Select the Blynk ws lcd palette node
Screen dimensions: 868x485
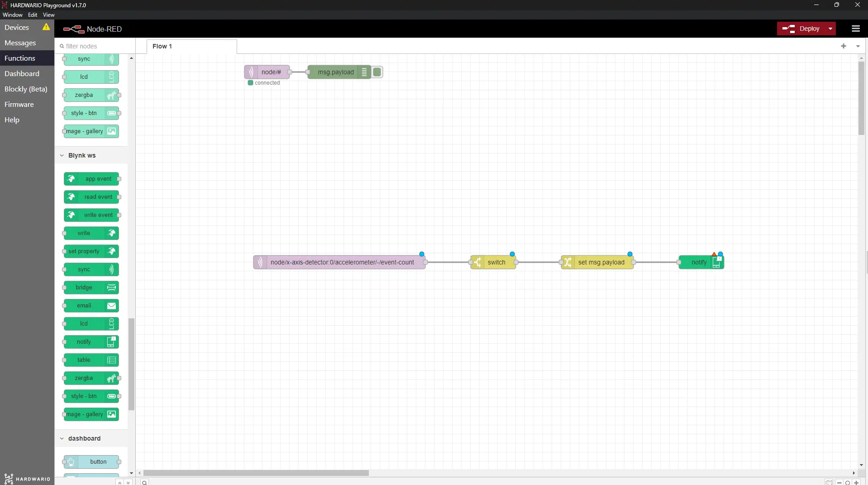(91, 324)
